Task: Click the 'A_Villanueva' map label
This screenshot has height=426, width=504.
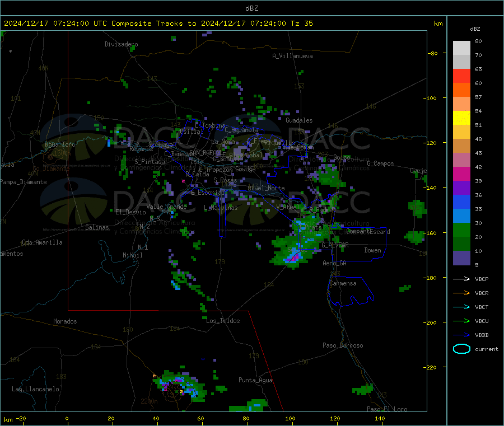Action: coord(292,56)
